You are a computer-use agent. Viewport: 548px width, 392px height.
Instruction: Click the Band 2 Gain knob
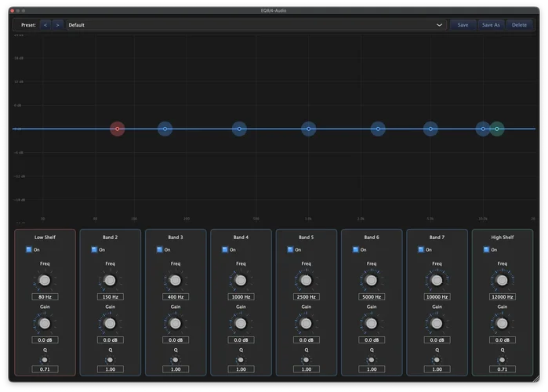[x=110, y=324]
